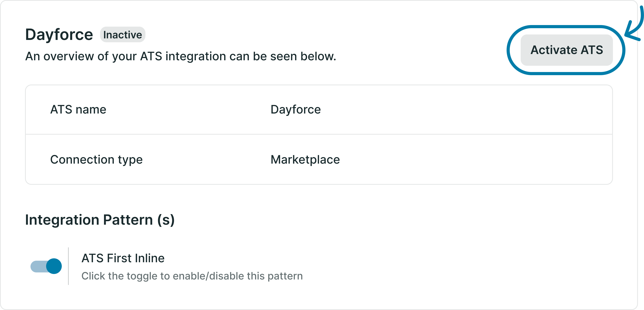This screenshot has width=644, height=310.
Task: Click the Connection type row label
Action: coord(96,160)
